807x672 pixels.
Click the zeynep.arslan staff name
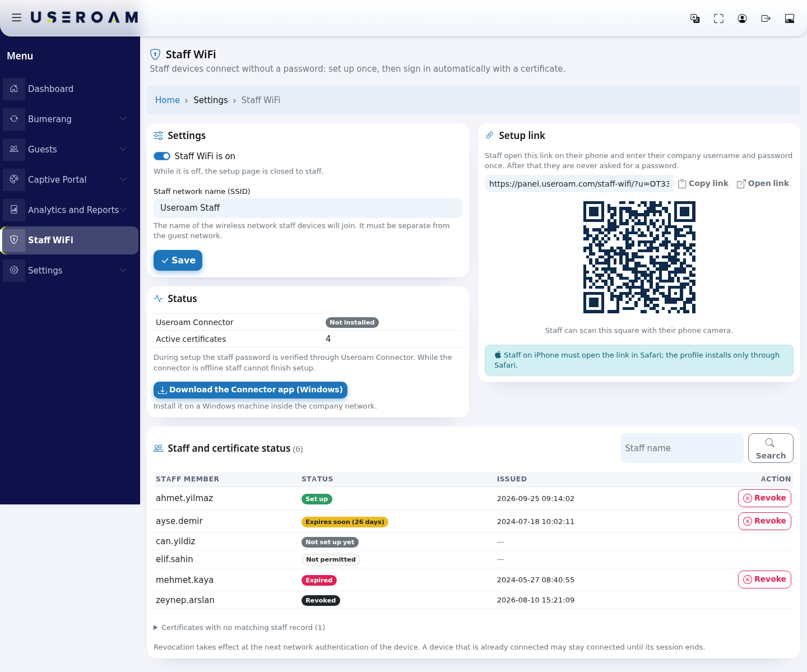click(x=185, y=600)
